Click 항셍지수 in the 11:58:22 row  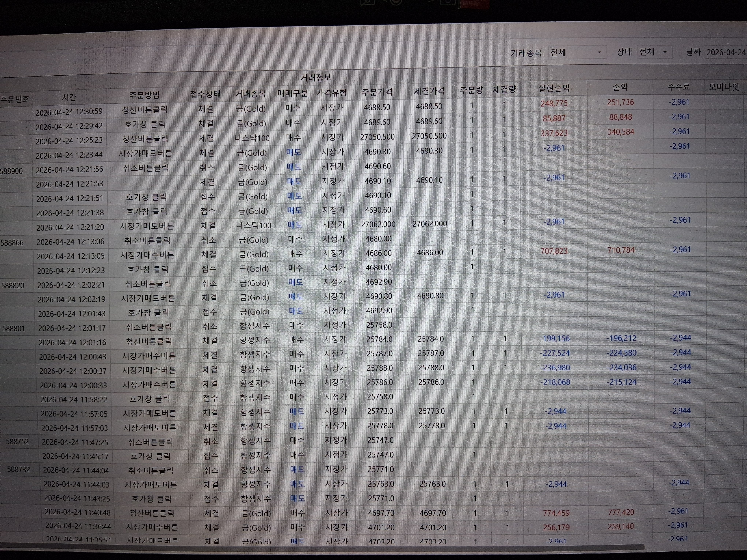(255, 398)
